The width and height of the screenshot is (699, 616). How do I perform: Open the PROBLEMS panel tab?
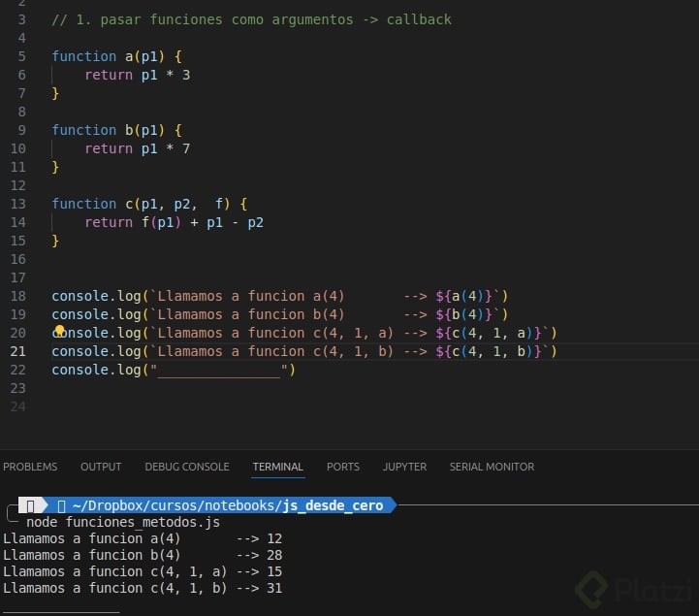coord(30,467)
